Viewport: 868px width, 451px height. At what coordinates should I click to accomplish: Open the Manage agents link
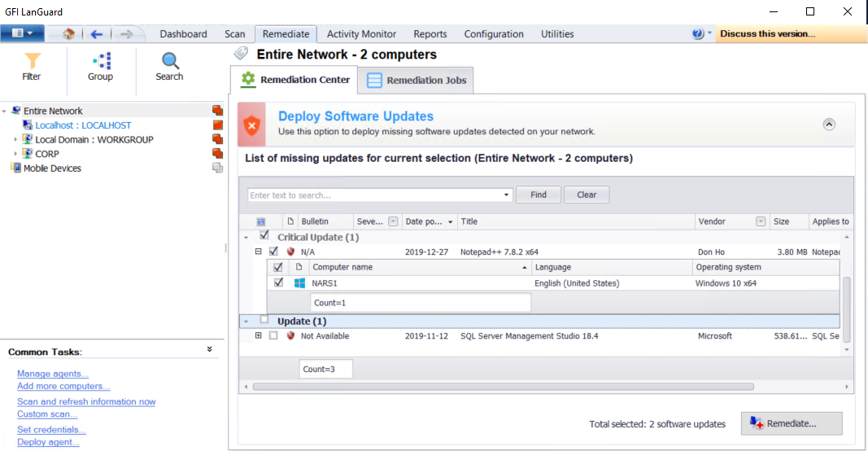[53, 374]
